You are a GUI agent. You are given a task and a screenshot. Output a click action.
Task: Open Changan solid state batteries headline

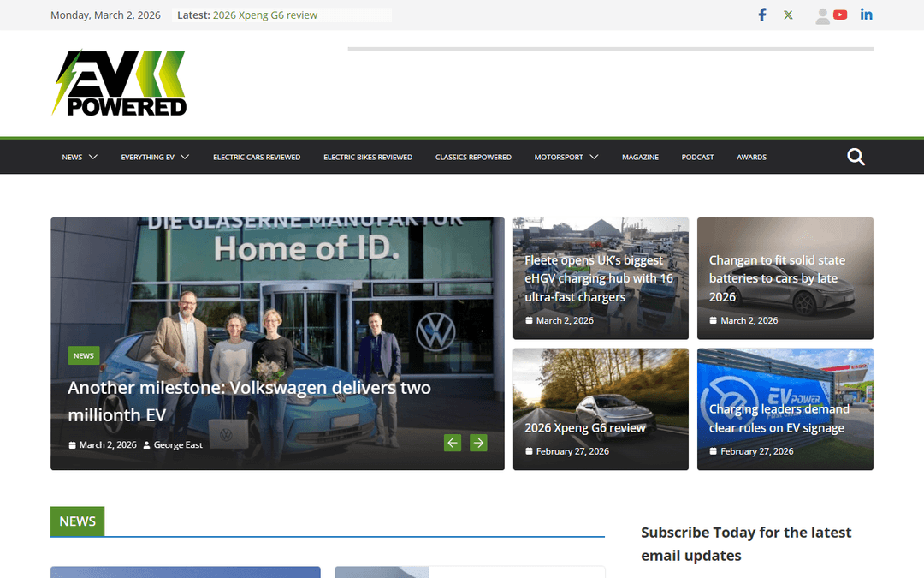777,278
